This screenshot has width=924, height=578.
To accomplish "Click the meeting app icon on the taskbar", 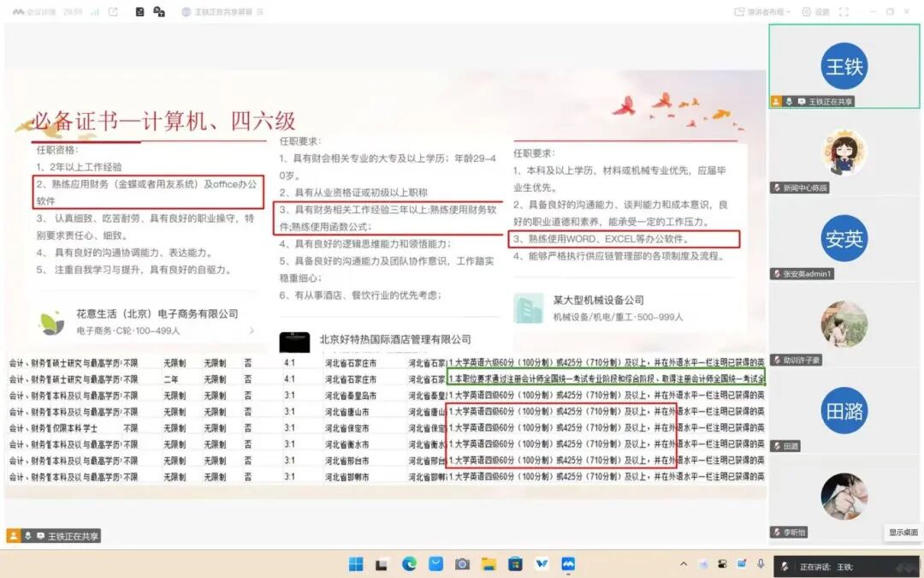I will point(568,564).
